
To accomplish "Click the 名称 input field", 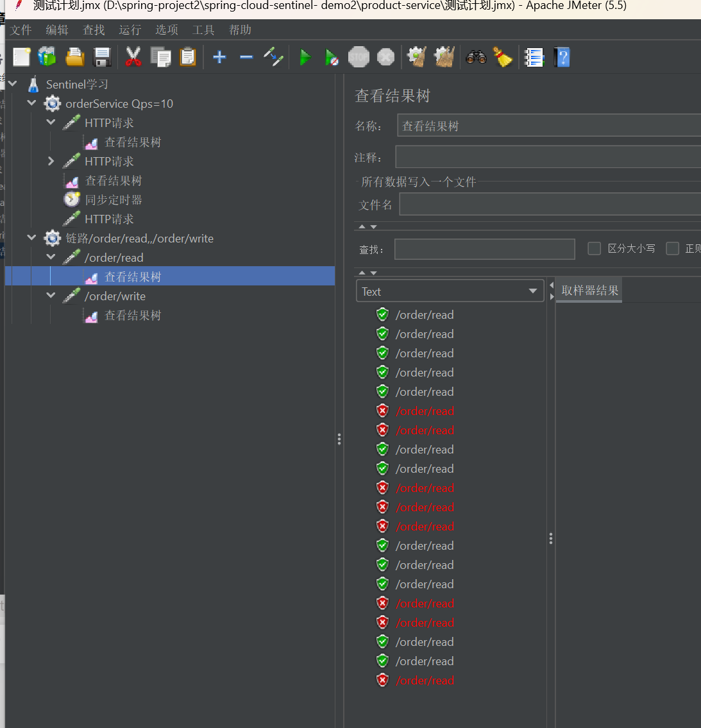I will point(549,125).
